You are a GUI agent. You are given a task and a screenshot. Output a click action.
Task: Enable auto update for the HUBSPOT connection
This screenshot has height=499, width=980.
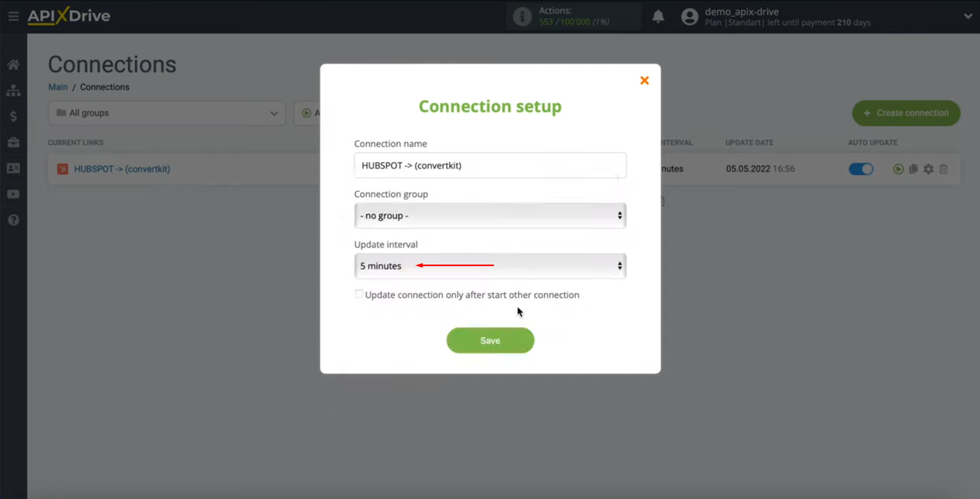[x=860, y=169]
